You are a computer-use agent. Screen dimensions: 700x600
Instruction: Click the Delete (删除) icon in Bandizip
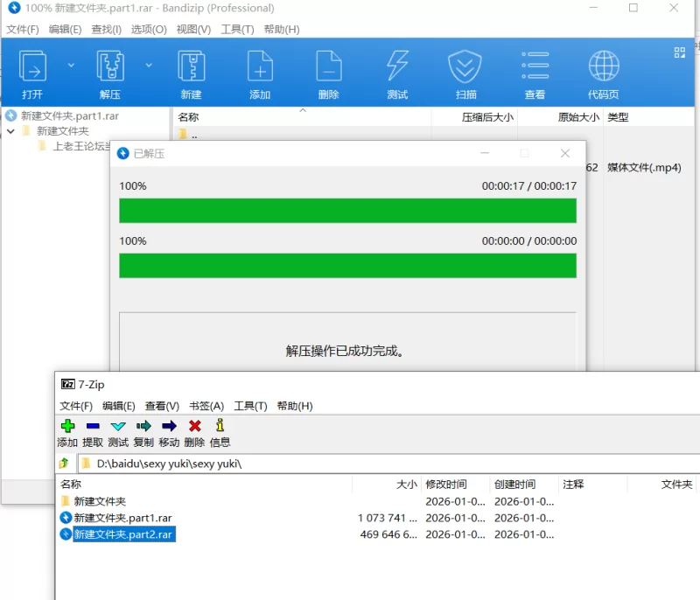click(329, 66)
